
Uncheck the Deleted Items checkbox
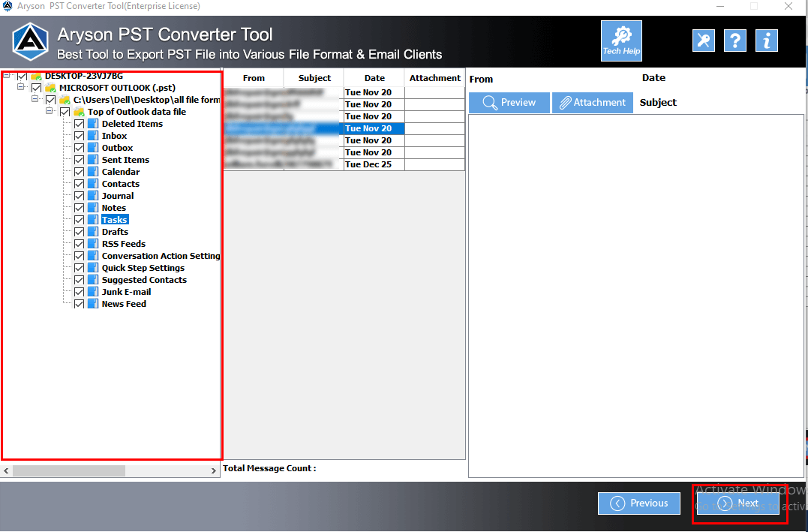tap(80, 123)
